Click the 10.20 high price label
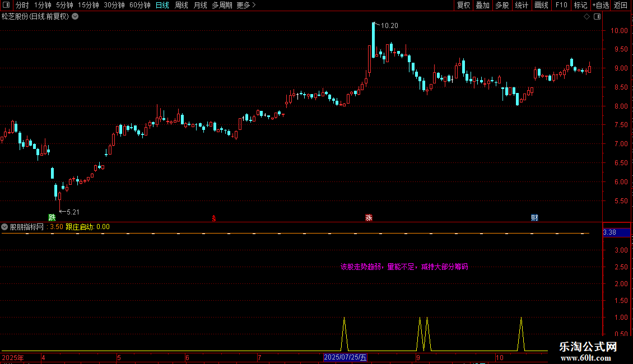The width and height of the screenshot is (633, 364). (x=389, y=26)
